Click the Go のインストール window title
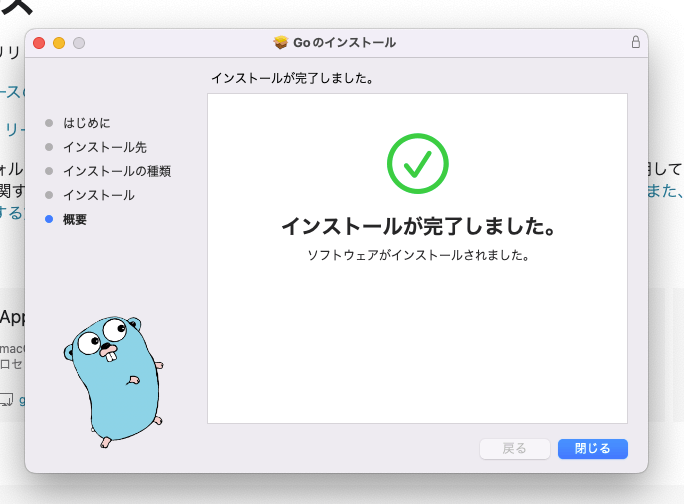Screen dimensions: 684x504 pyautogui.click(x=344, y=43)
